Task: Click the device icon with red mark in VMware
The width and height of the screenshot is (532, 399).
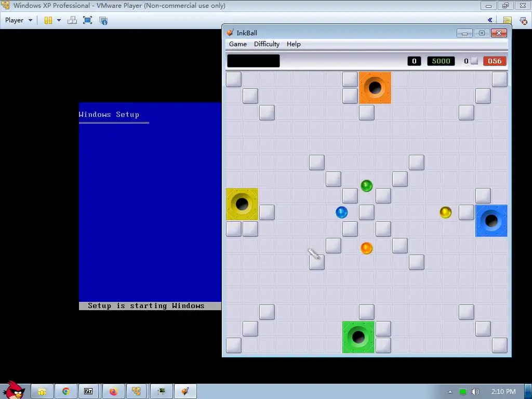Action: pos(524,21)
